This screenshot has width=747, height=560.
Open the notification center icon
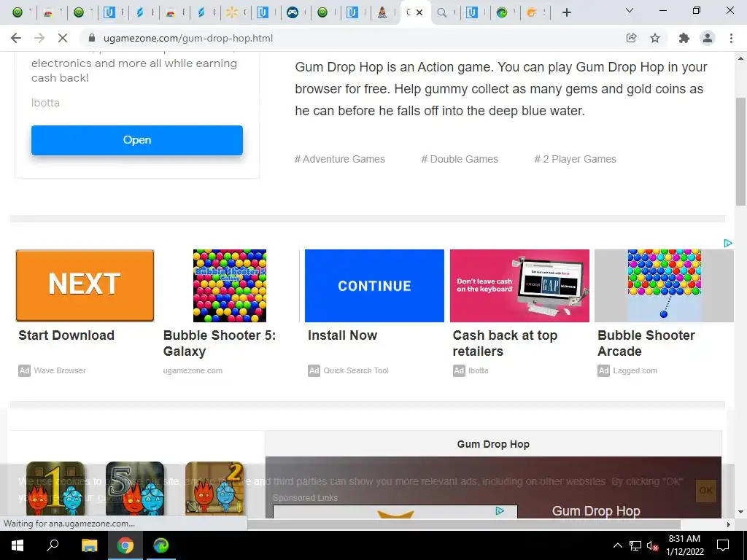pos(723,545)
